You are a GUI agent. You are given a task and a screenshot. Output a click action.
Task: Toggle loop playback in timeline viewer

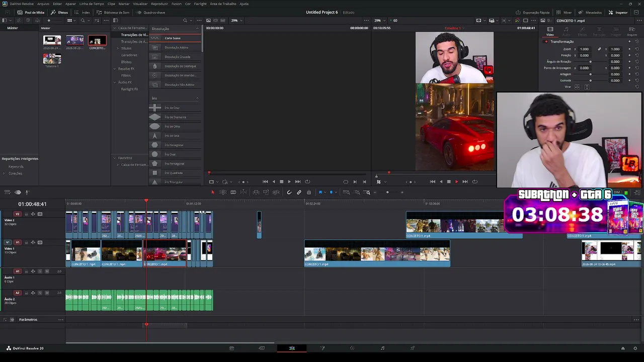pos(474,182)
